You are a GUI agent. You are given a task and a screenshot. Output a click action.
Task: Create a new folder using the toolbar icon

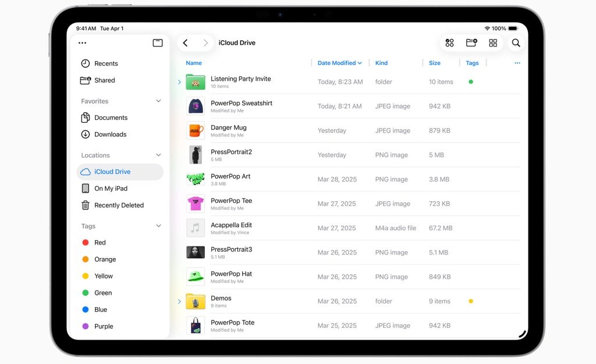pyautogui.click(x=471, y=42)
